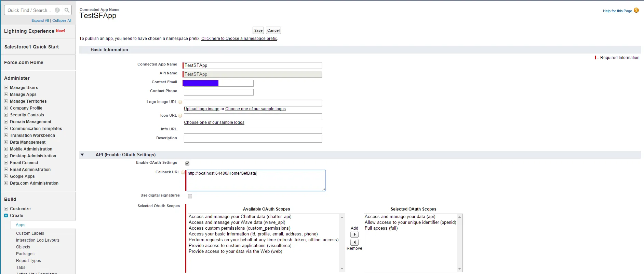The width and height of the screenshot is (644, 274).
Task: Click the Help for this Page question icon
Action: [636, 10]
